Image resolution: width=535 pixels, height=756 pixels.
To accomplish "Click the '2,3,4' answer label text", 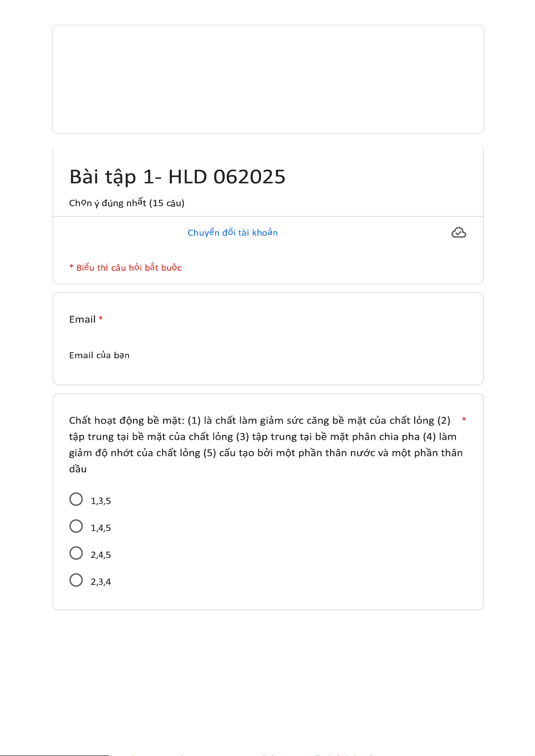I will pos(101,582).
